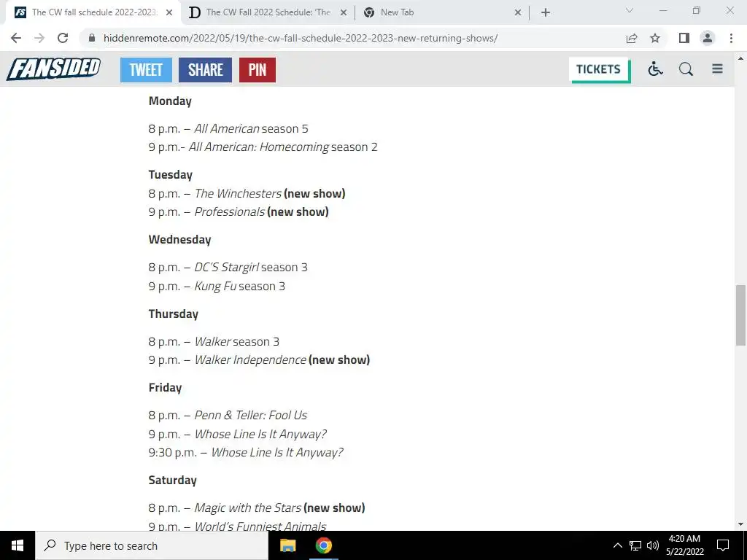Open the browser side panel
This screenshot has width=747, height=560.
pos(684,38)
